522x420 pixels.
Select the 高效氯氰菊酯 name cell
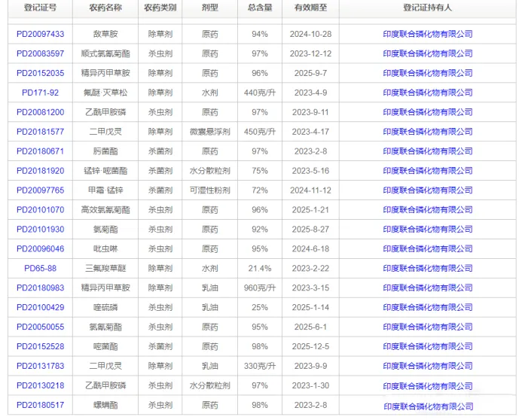[105, 210]
